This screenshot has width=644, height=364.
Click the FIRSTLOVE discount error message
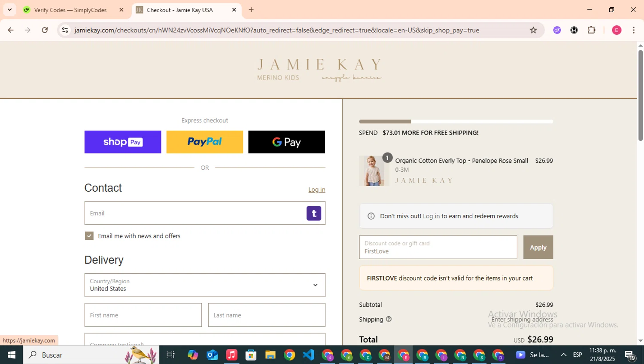[456, 278]
